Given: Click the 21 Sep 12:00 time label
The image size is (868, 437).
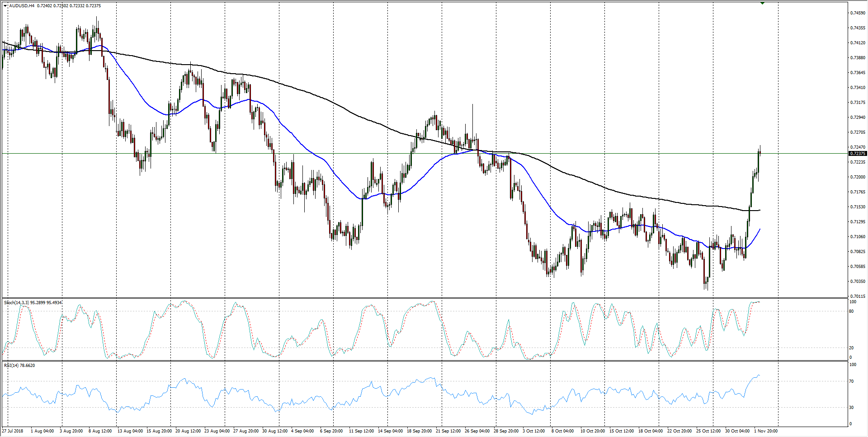Looking at the screenshot, I should click(x=448, y=431).
